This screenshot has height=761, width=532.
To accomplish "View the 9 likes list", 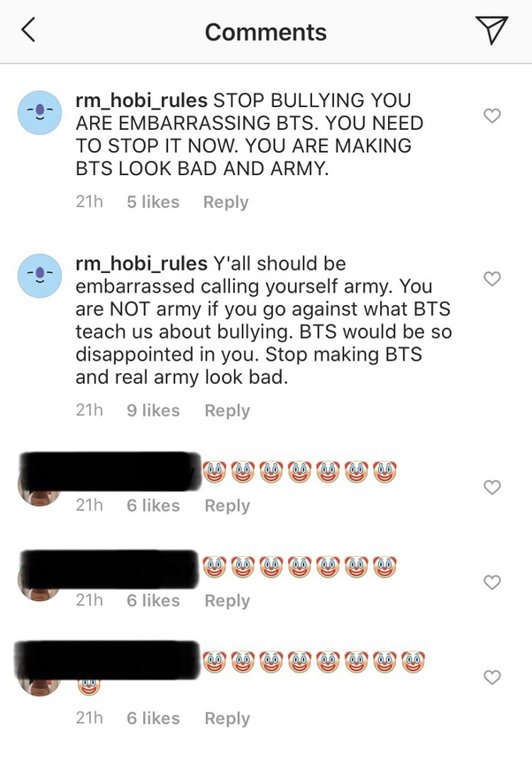I will tap(153, 411).
